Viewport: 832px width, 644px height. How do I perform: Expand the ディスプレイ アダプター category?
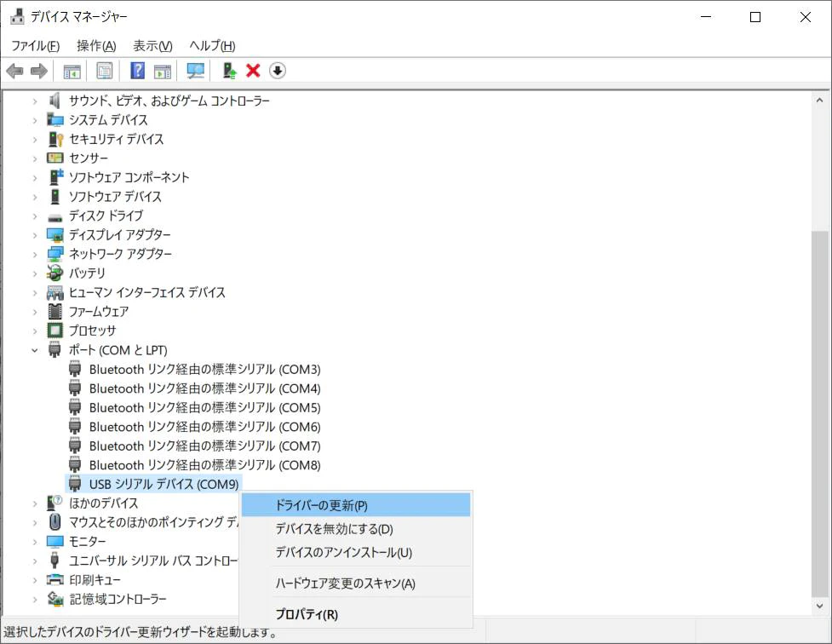click(35, 235)
